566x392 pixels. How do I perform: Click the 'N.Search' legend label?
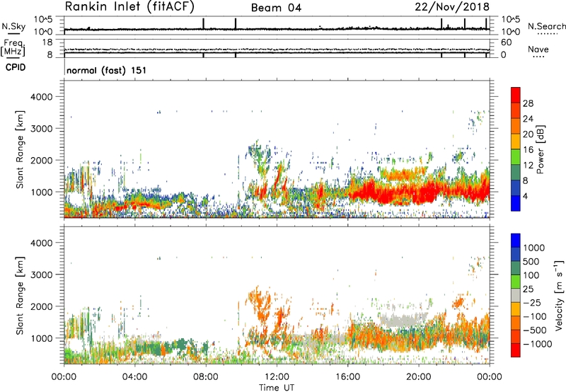point(546,26)
